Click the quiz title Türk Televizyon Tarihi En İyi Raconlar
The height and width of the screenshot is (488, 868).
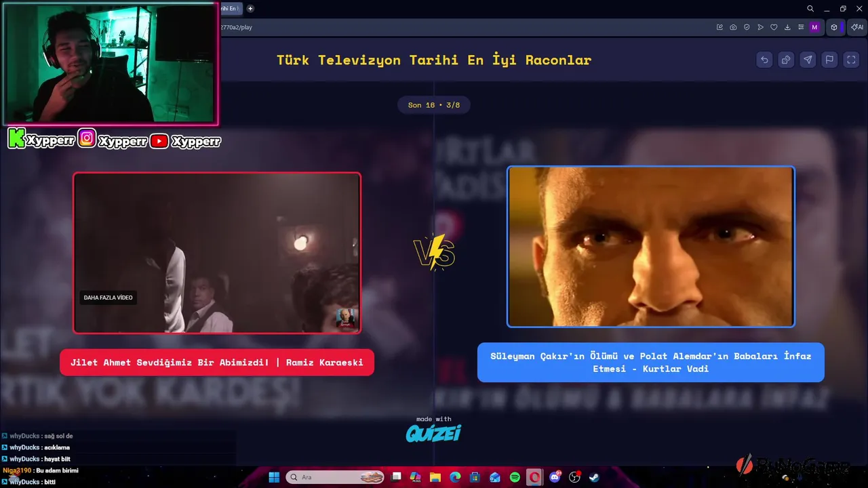[434, 60]
